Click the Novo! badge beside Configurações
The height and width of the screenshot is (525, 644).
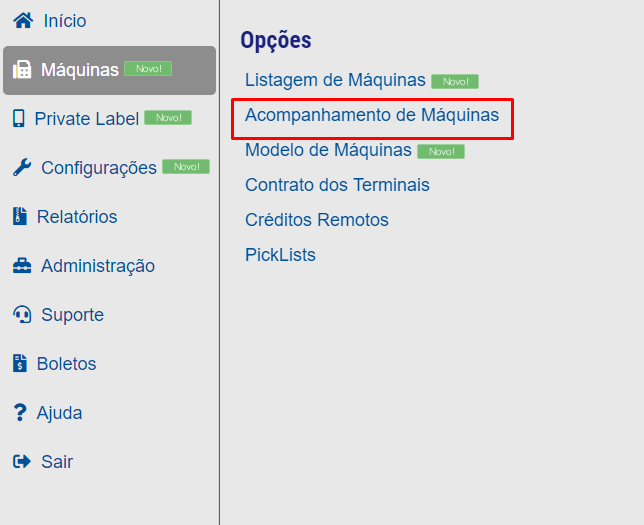[186, 166]
